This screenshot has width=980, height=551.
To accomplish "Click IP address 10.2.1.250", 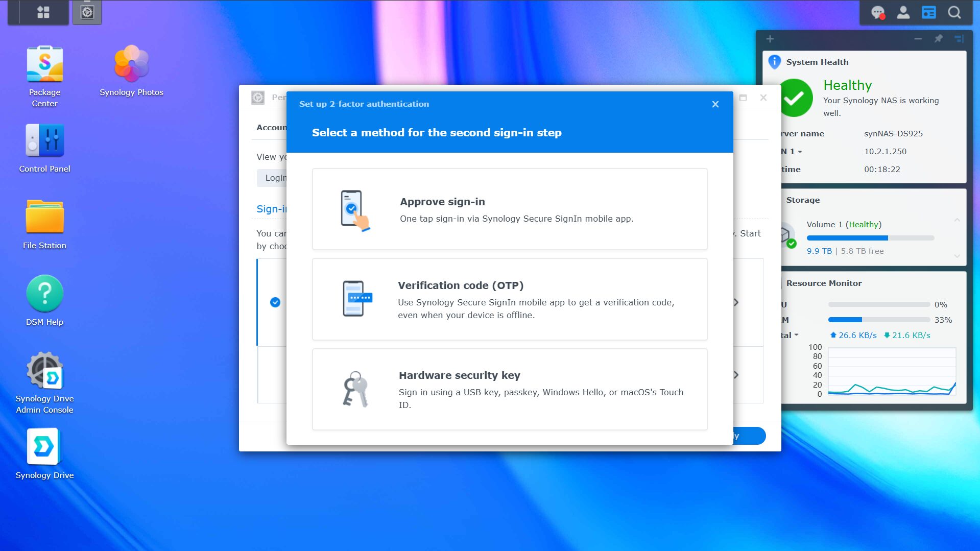I will pos(885,152).
